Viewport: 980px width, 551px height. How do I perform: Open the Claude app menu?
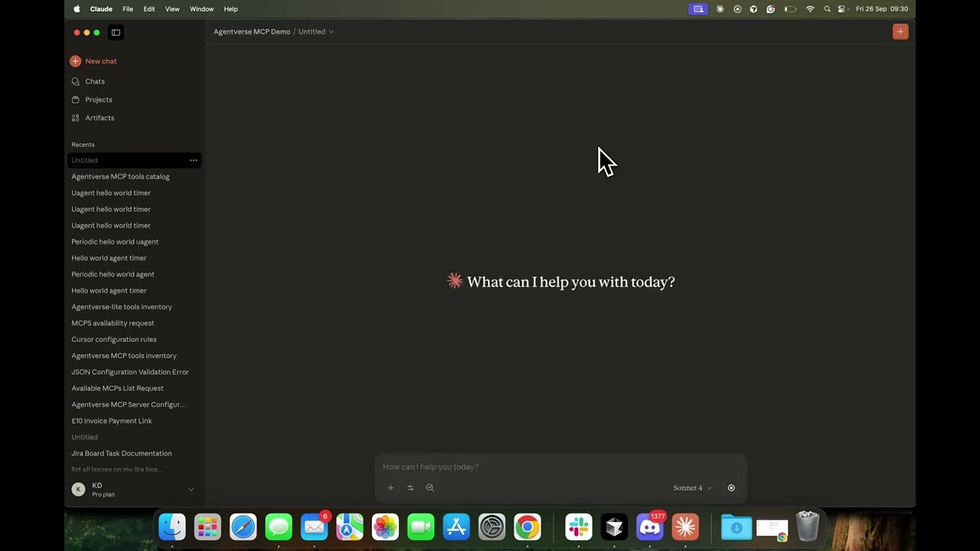coord(101,9)
